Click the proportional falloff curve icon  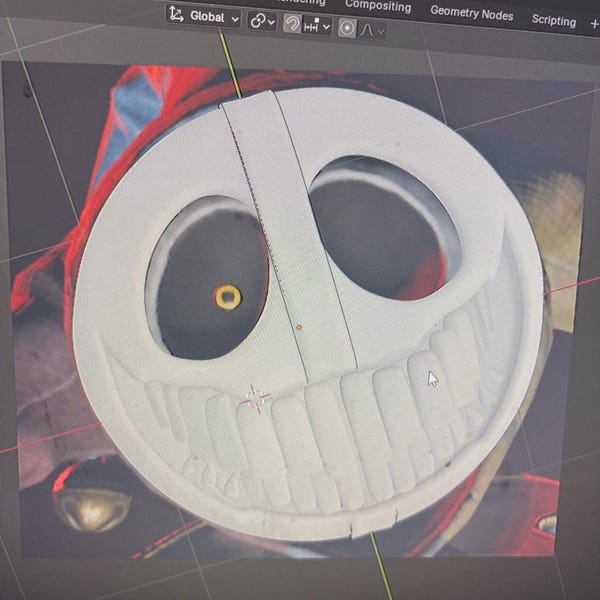point(367,29)
